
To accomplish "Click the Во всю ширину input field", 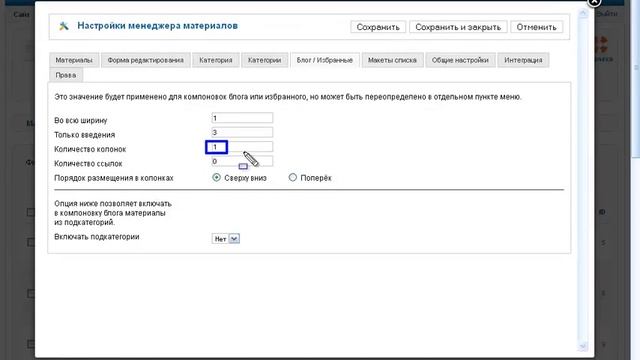I will point(242,118).
